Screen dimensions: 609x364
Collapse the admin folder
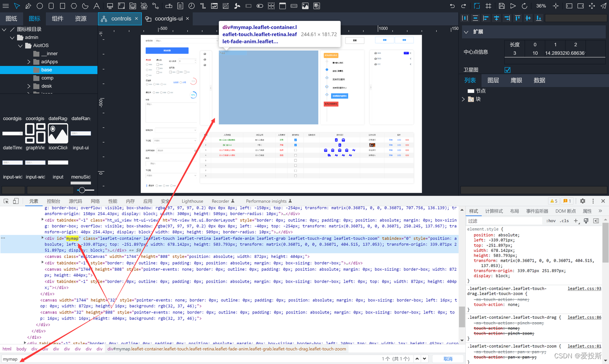pos(12,37)
